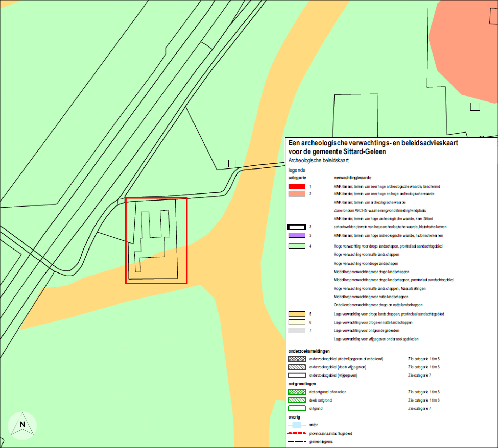Click the 'onderzoeksmeldingen' section heading

coord(309,351)
